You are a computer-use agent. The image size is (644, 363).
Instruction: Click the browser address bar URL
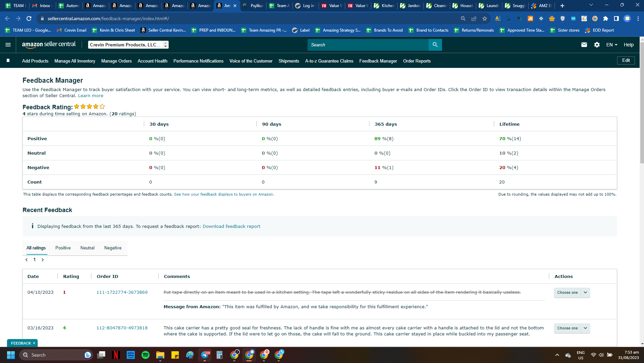click(x=108, y=18)
